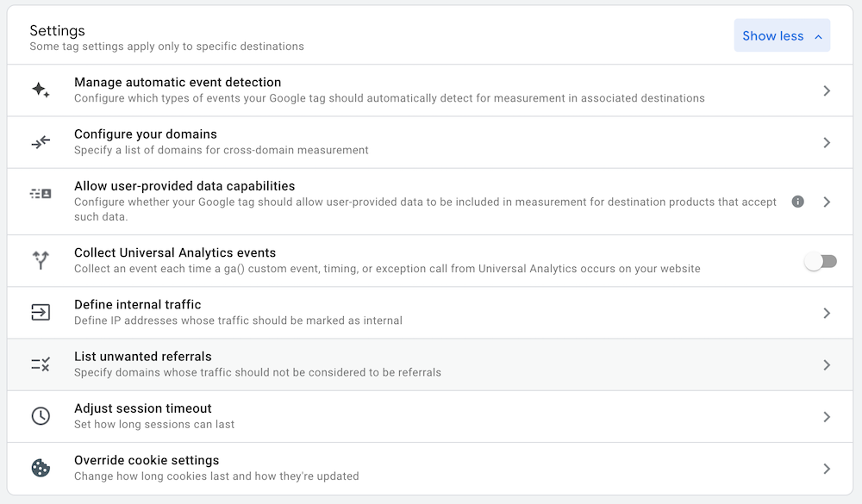Expand the user-provided data capabilities row chevron
This screenshot has height=504, width=862.
click(x=827, y=201)
